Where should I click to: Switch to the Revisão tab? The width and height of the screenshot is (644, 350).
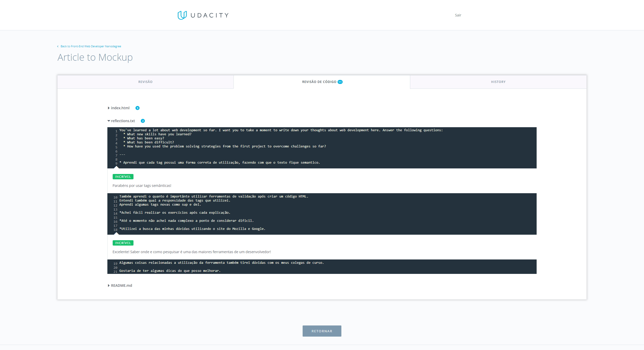click(x=145, y=82)
